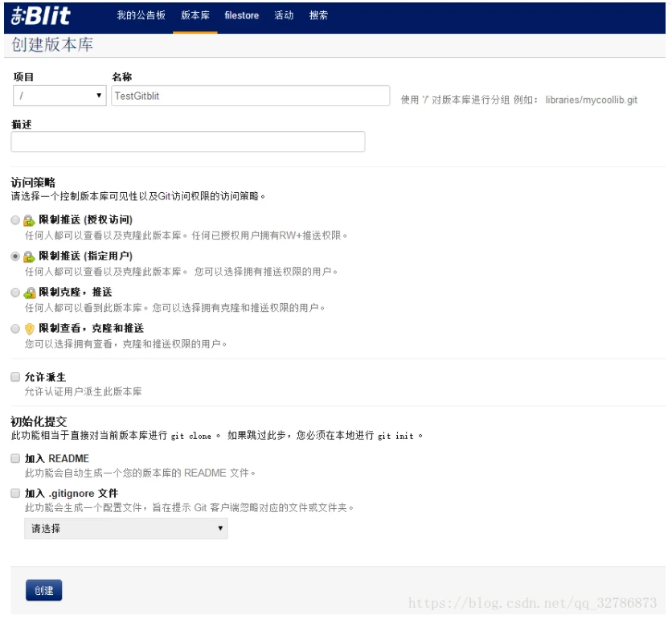Enable the 允许派生 checkbox
Image resolution: width=672 pixels, height=619 pixels.
pos(15,377)
